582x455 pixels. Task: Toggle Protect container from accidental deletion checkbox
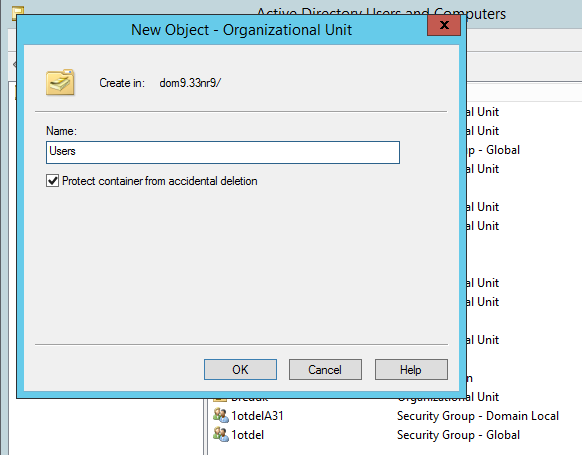52,181
